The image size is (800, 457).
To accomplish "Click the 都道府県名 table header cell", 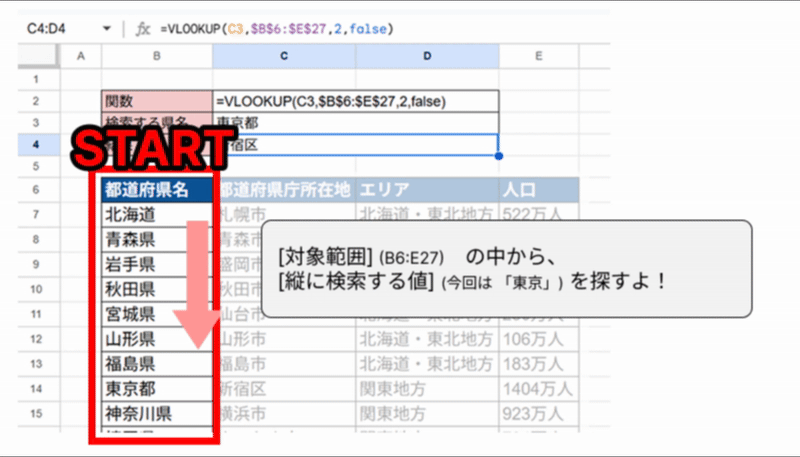I will [157, 190].
